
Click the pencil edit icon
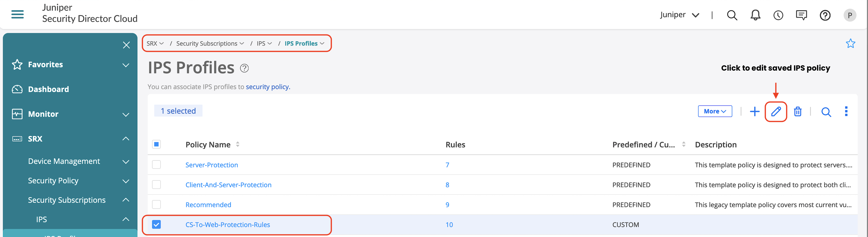click(x=776, y=111)
